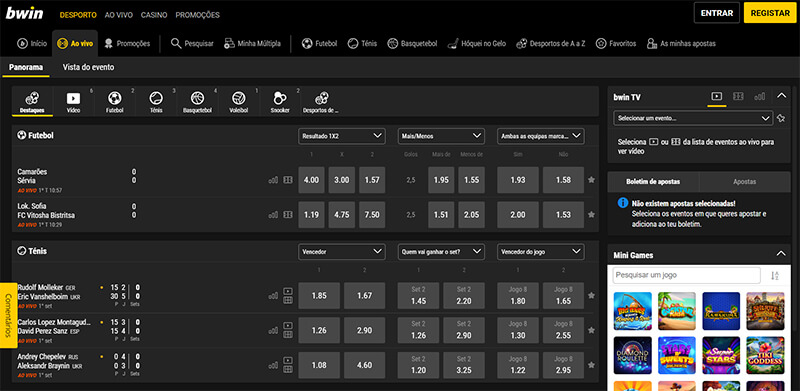Switch bwin TV to video view icon
Viewport: 800px width, 391px height.
(717, 96)
